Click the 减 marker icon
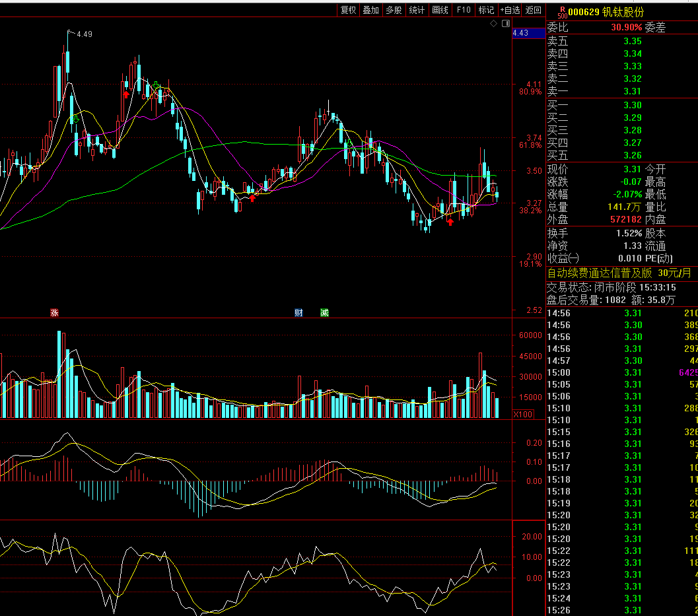Image resolution: width=698 pixels, height=616 pixels. pyautogui.click(x=324, y=313)
